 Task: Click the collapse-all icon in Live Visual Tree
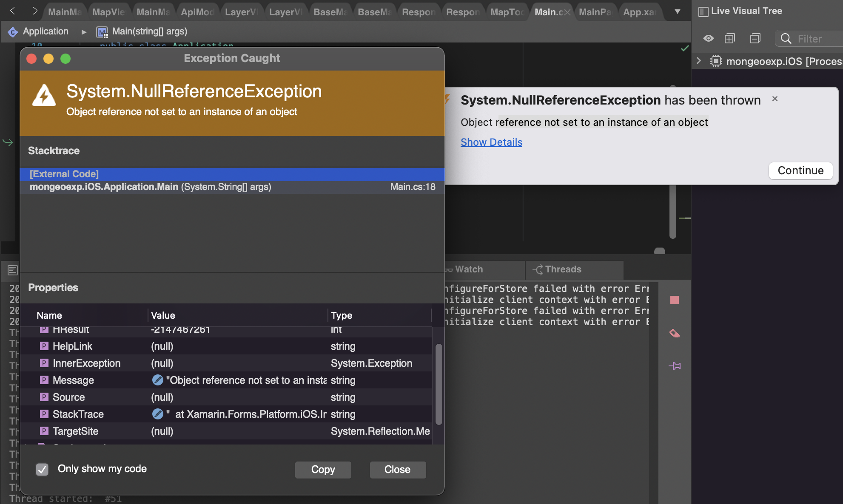pos(755,38)
